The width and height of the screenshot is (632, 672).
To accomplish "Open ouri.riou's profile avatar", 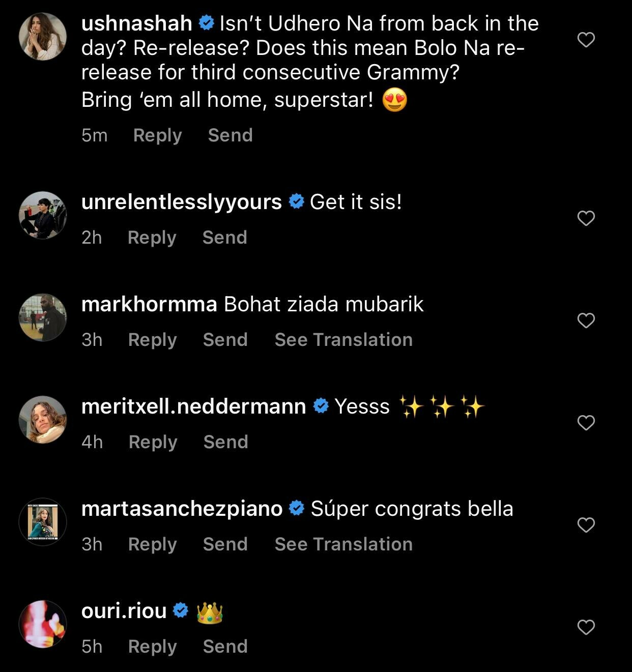I will coord(43,624).
